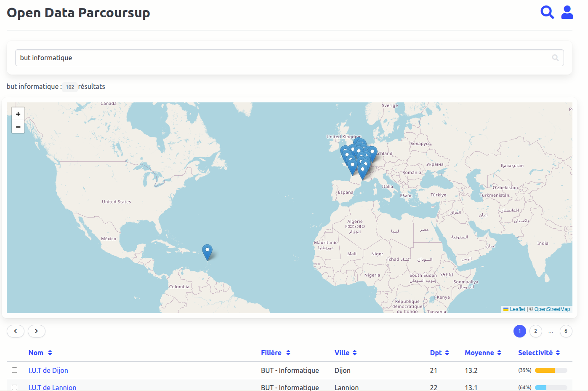Zoom out on the map
This screenshot has width=588, height=391.
pyautogui.click(x=18, y=126)
